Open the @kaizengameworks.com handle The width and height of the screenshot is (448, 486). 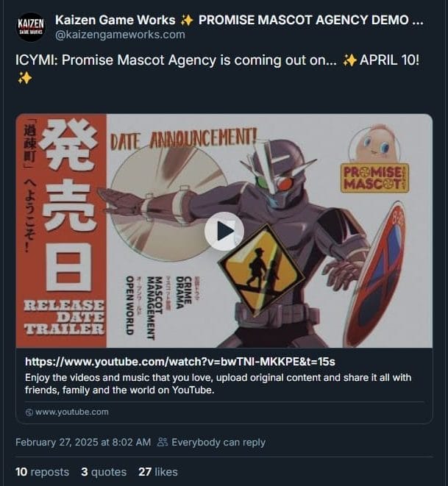pos(120,35)
